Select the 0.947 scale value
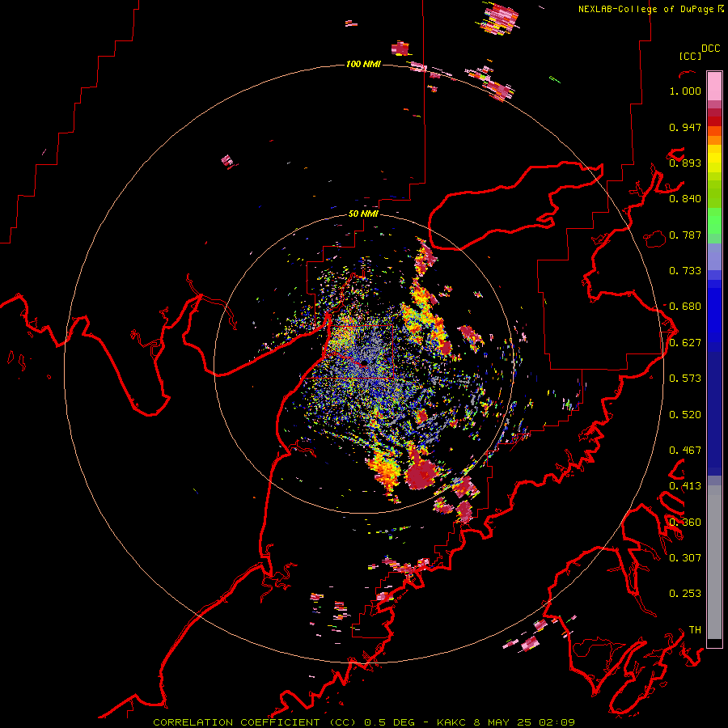The image size is (728, 728). pos(685,127)
